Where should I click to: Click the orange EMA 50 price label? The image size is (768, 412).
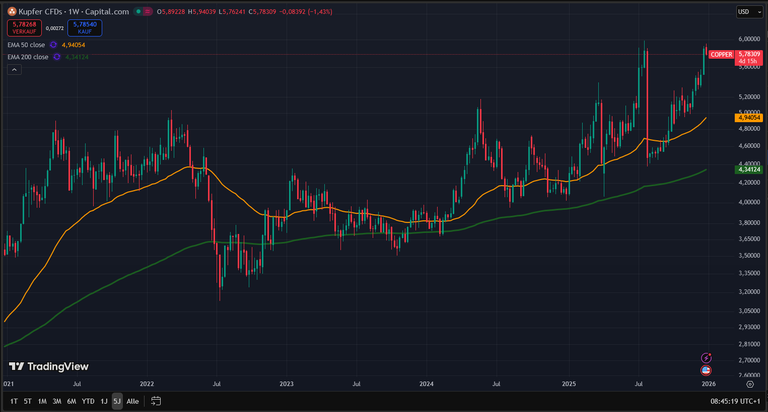[750, 117]
